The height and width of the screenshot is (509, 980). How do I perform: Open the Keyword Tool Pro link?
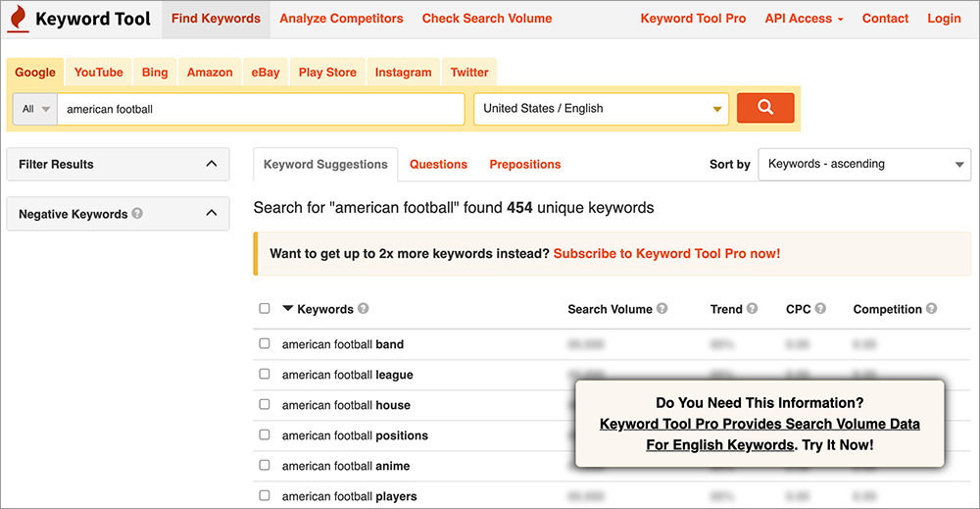coord(693,19)
